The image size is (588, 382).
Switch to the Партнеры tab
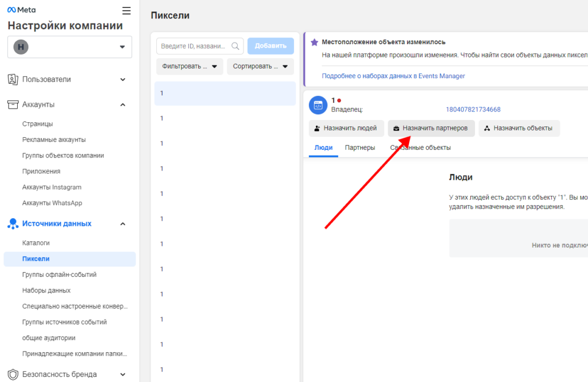[359, 148]
